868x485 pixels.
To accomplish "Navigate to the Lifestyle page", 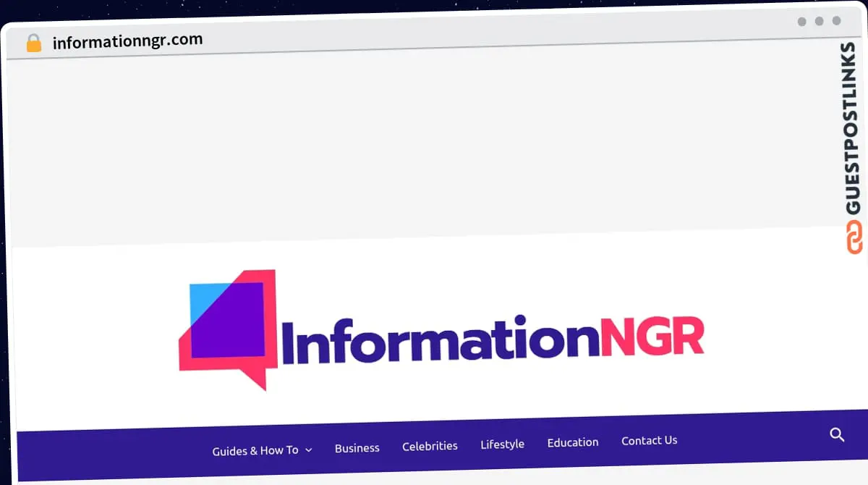I will click(x=502, y=444).
